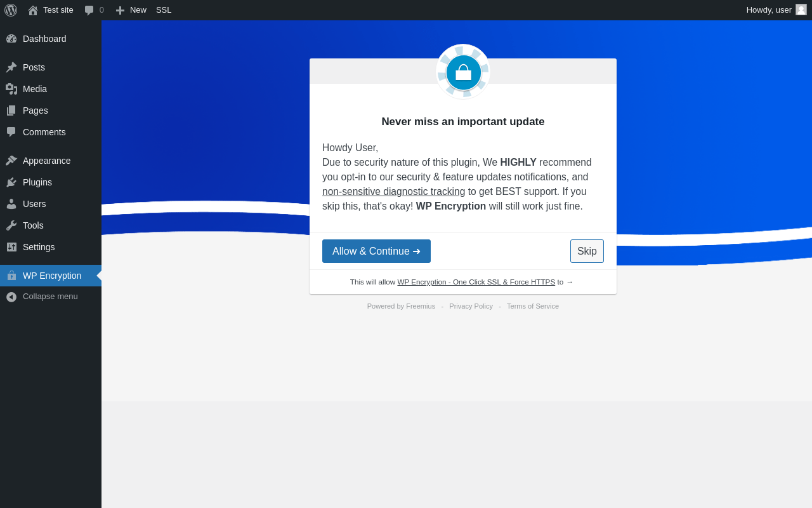
Task: View comments bubble in admin bar
Action: [94, 10]
